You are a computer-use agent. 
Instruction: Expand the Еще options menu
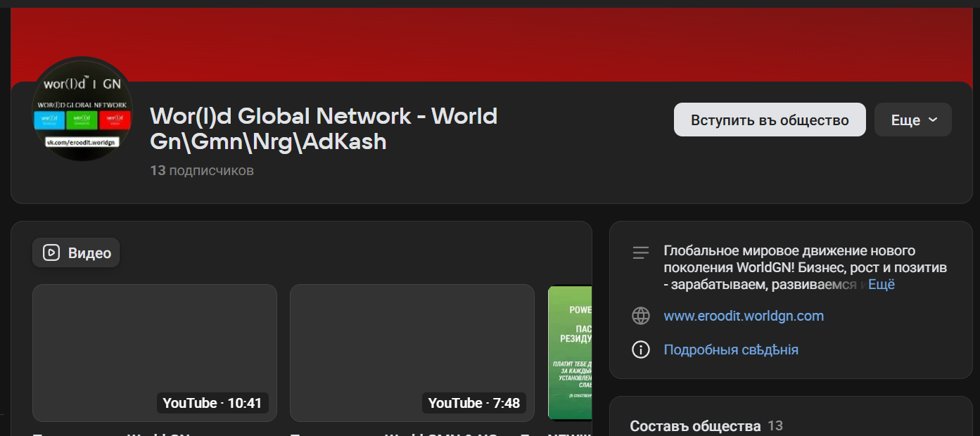[912, 120]
